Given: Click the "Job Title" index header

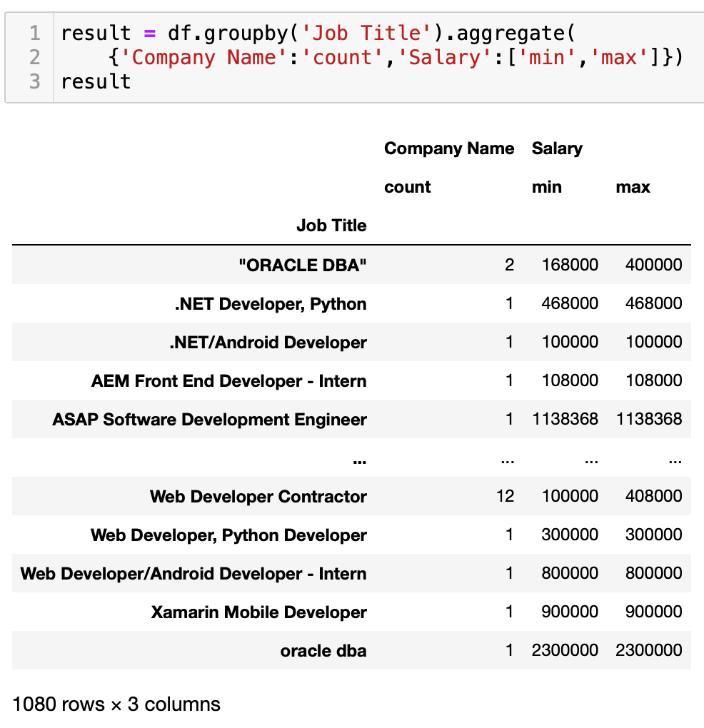Looking at the screenshot, I should [x=331, y=226].
